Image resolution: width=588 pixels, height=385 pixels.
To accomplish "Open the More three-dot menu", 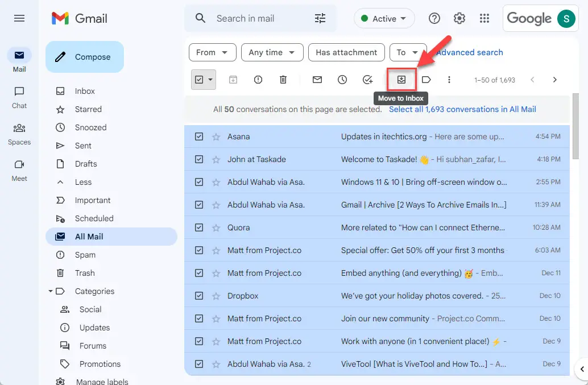I will 449,80.
